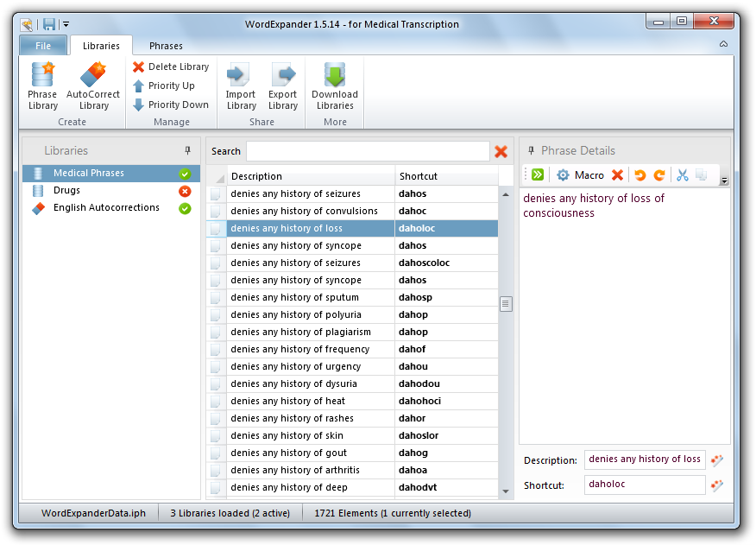Viewport: 756px width, 545px height.
Task: Select row denies any history of arthritis
Action: pos(352,470)
